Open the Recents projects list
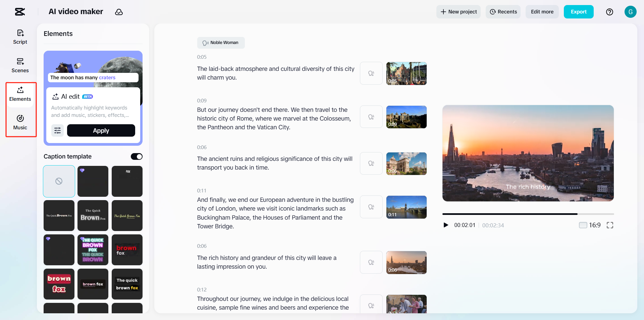This screenshot has width=644, height=320. point(503,12)
